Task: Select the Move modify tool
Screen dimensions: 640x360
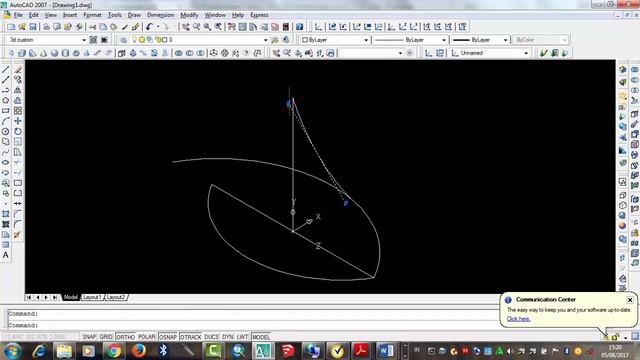Action: pos(18,121)
